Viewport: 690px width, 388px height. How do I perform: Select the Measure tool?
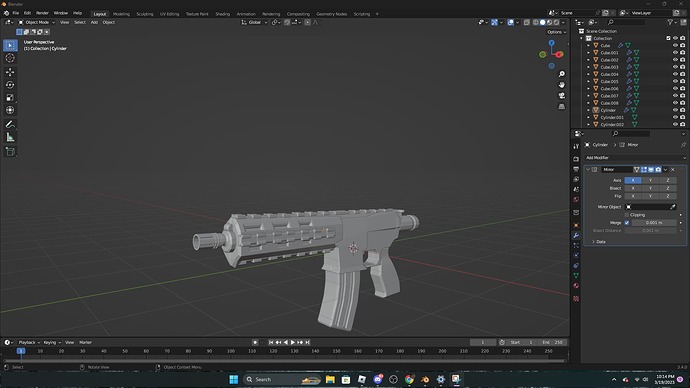coord(10,138)
